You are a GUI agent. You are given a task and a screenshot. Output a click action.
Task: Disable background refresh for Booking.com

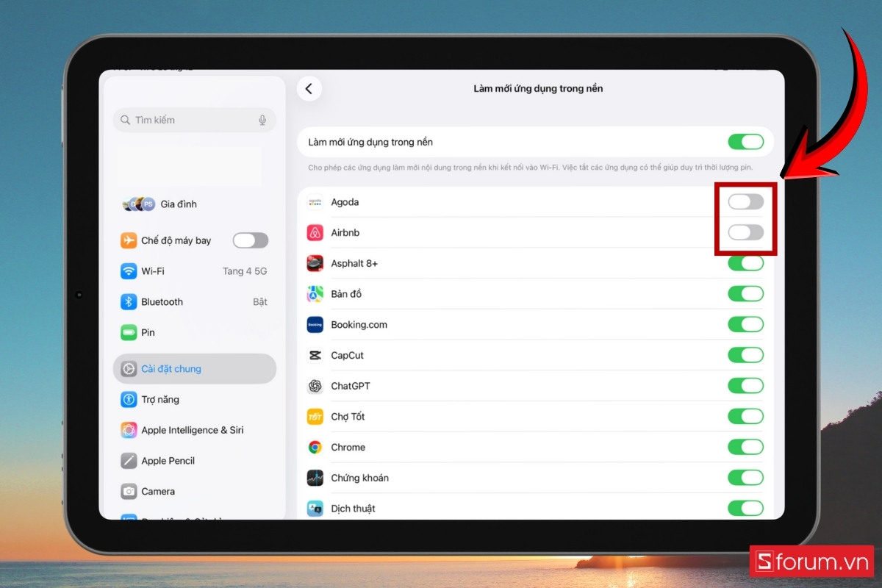[746, 325]
